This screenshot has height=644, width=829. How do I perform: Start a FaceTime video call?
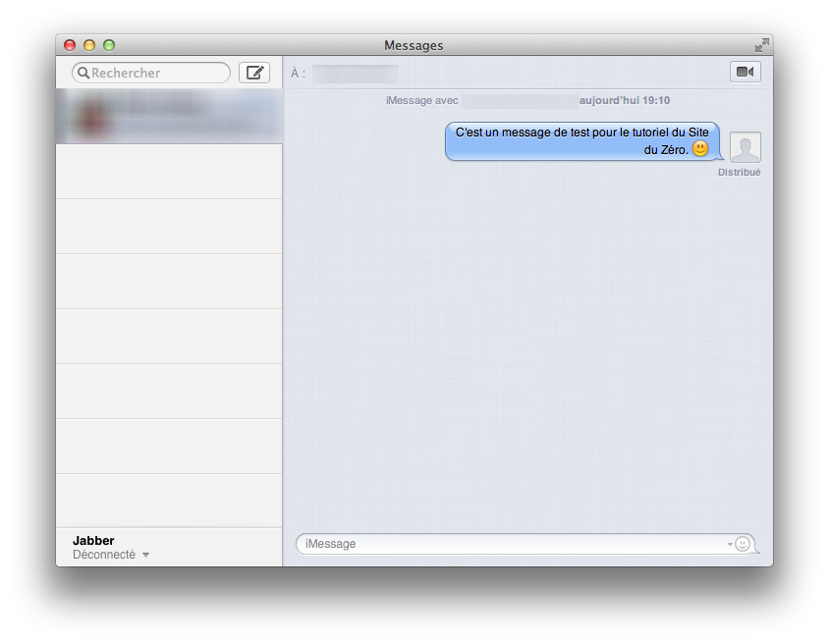coord(745,71)
